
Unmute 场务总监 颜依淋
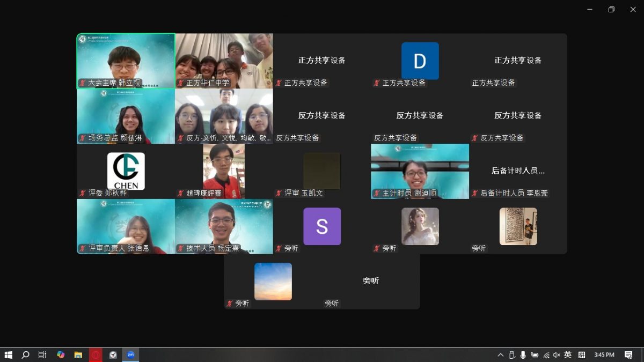(x=82, y=138)
